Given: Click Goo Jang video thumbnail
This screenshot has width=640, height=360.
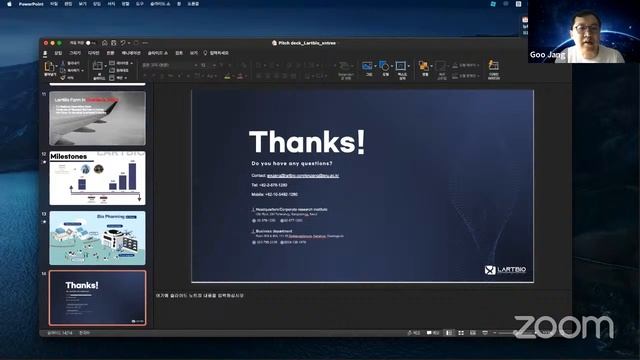Looking at the screenshot, I should (584, 31).
